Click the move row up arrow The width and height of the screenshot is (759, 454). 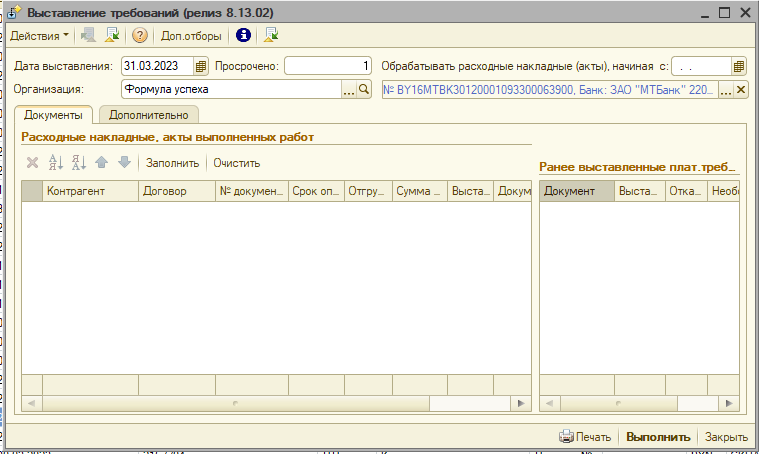coord(102,163)
